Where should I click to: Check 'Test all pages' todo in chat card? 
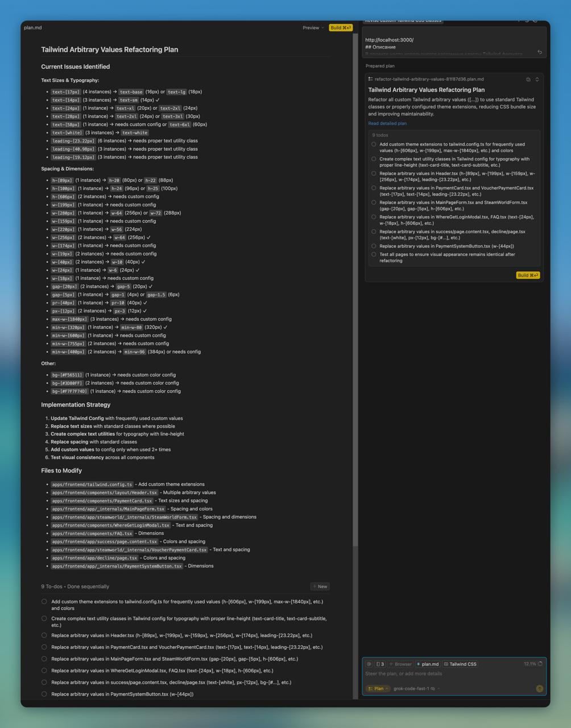point(374,254)
